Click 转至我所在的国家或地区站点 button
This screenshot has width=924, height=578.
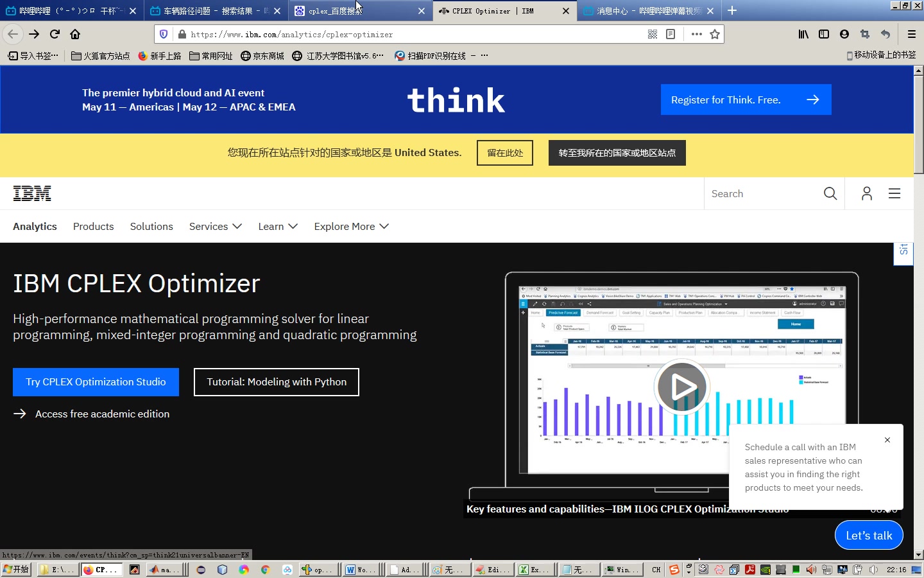pos(617,153)
